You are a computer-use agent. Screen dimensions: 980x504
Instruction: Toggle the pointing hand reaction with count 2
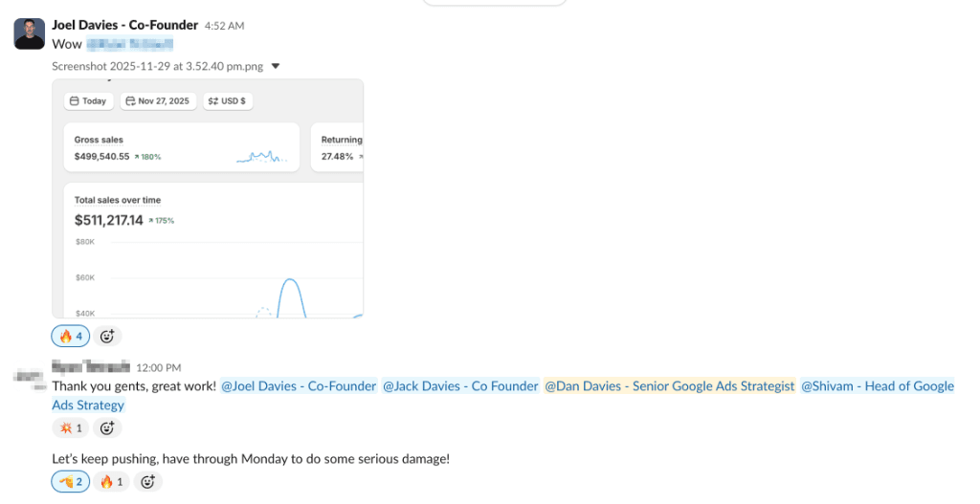tap(71, 481)
